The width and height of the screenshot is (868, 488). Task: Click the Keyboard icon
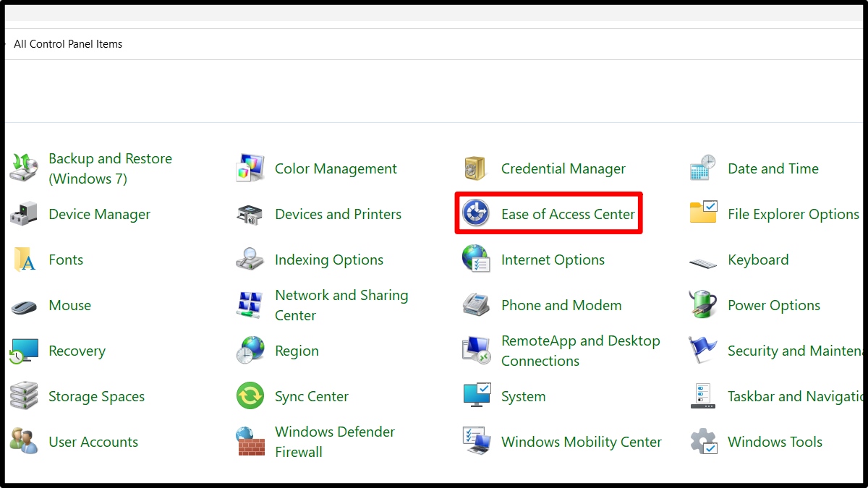pyautogui.click(x=703, y=262)
